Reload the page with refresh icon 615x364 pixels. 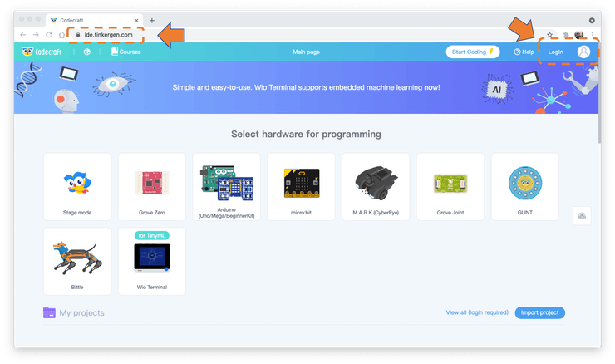click(49, 35)
